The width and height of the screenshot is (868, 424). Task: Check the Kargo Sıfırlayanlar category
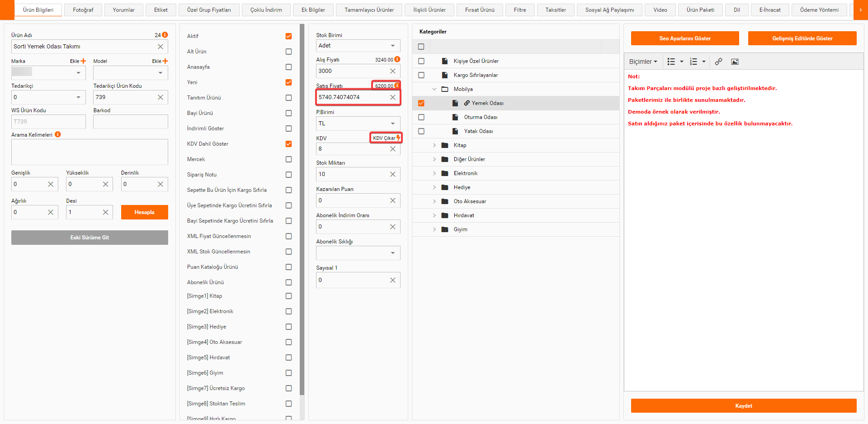(421, 75)
